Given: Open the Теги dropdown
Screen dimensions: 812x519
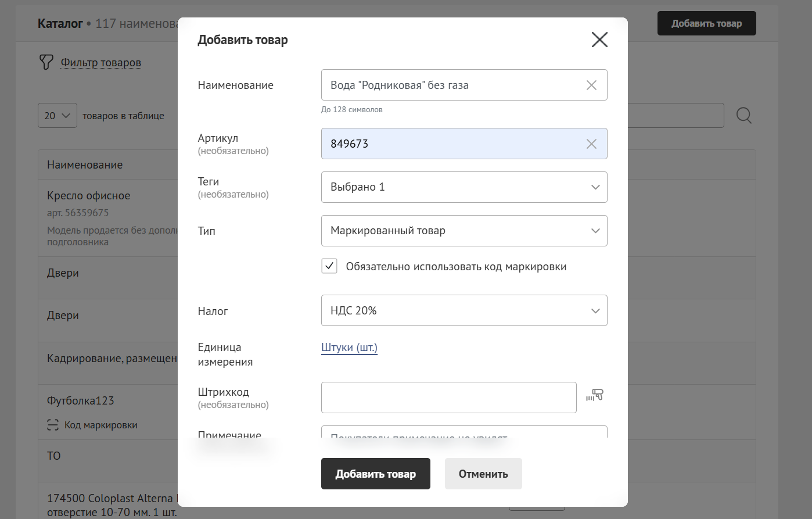Looking at the screenshot, I should (x=464, y=187).
